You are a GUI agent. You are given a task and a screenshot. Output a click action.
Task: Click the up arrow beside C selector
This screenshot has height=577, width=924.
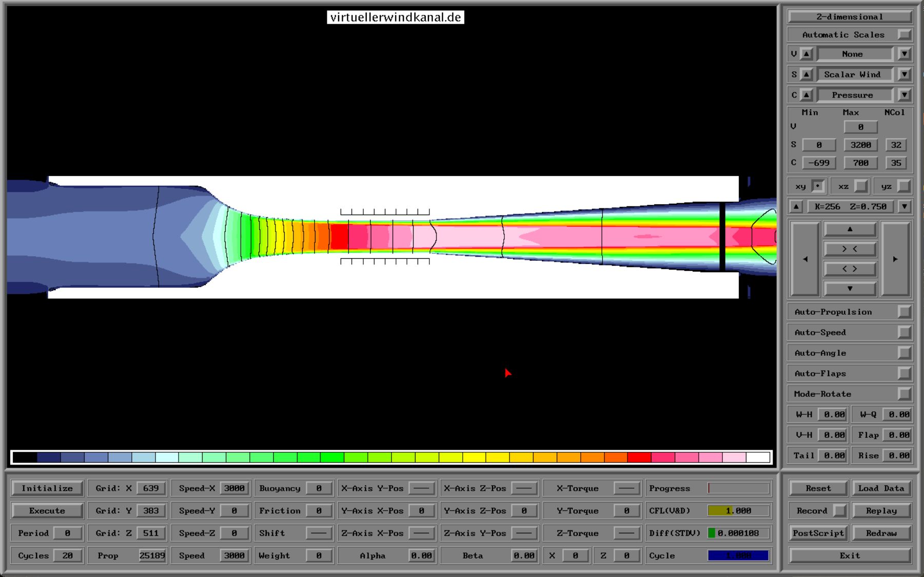pos(807,95)
